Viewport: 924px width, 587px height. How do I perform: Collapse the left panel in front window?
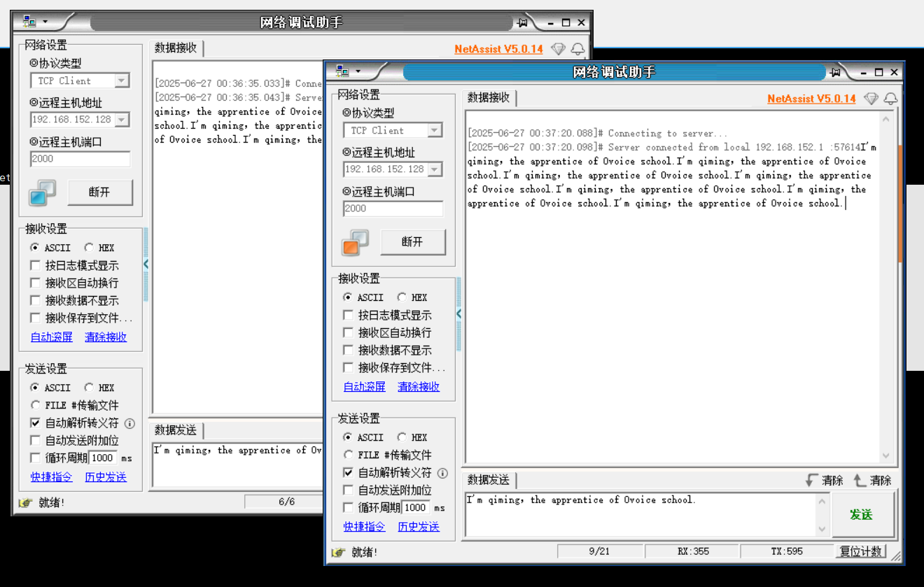coord(459,314)
